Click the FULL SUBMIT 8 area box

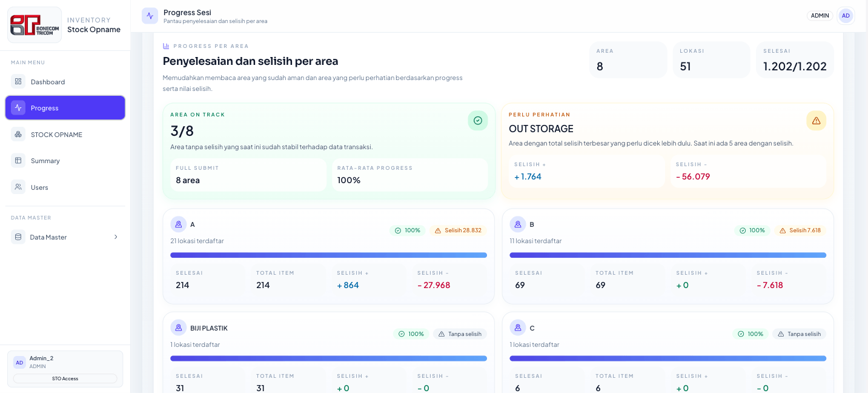point(248,175)
